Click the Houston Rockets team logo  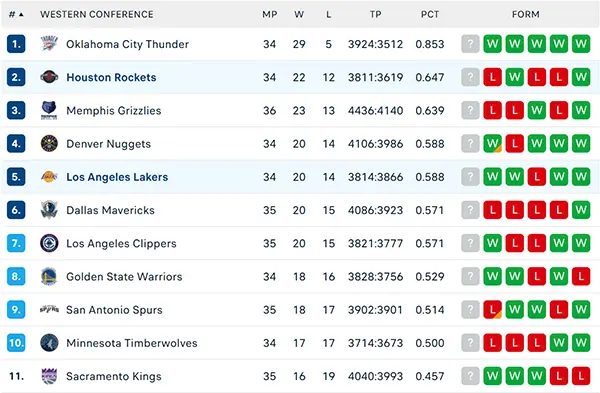click(49, 77)
